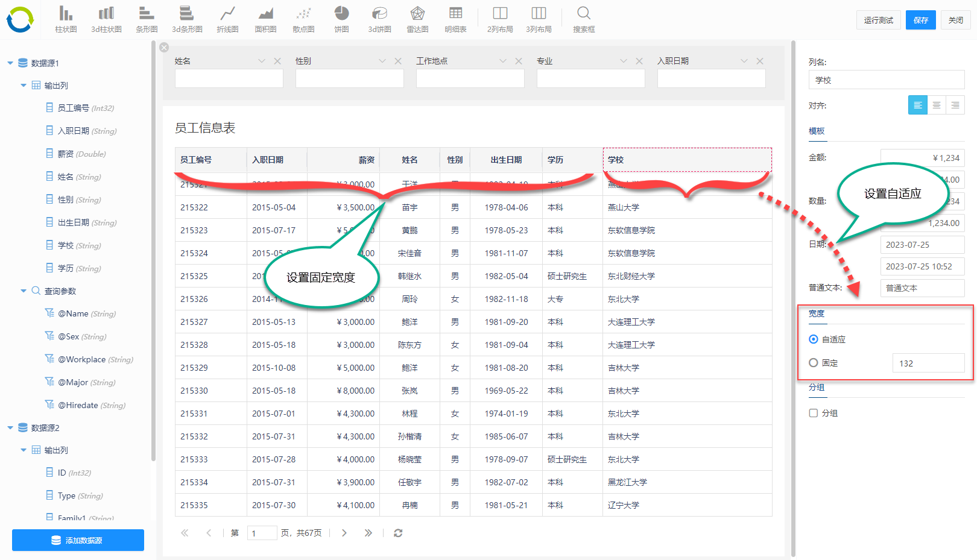Select the @Workplace query parameter

point(89,359)
